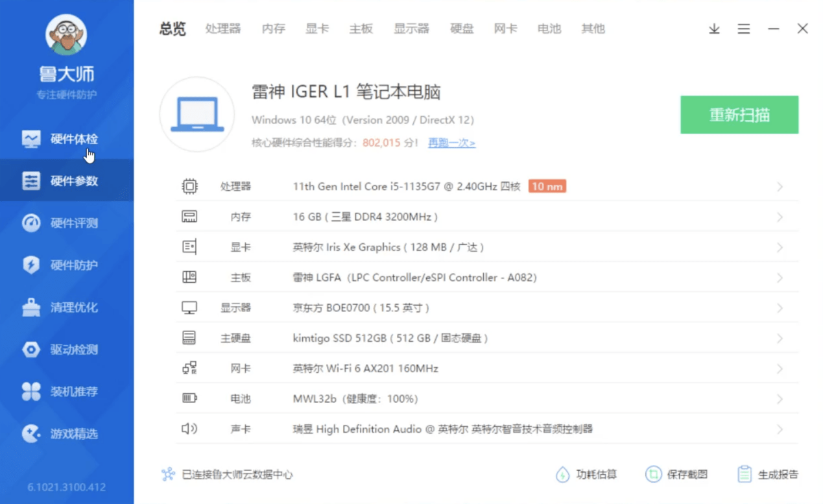Screen dimensions: 823x504
Task: Switch to the 总览 tab
Action: click(x=173, y=29)
